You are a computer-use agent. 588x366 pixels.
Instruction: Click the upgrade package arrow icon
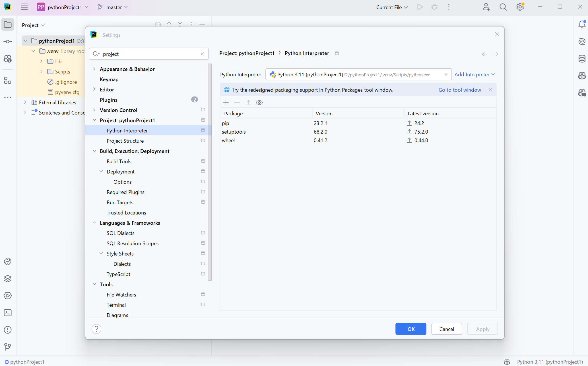[248, 103]
